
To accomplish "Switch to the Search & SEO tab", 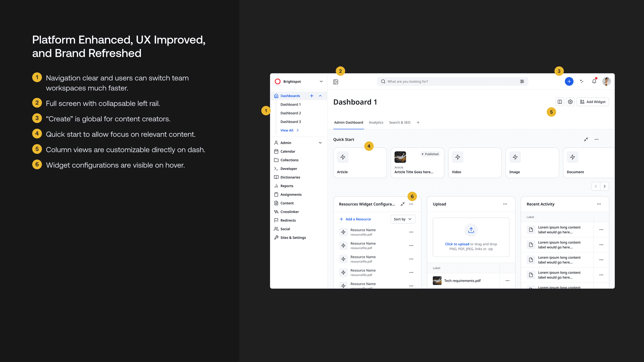I will pyautogui.click(x=399, y=122).
